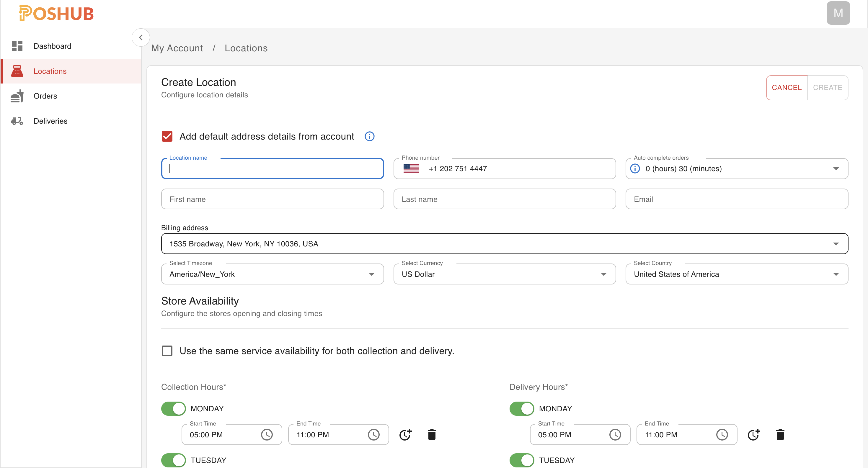The image size is (868, 468).
Task: Click the user avatar M icon
Action: click(x=838, y=13)
